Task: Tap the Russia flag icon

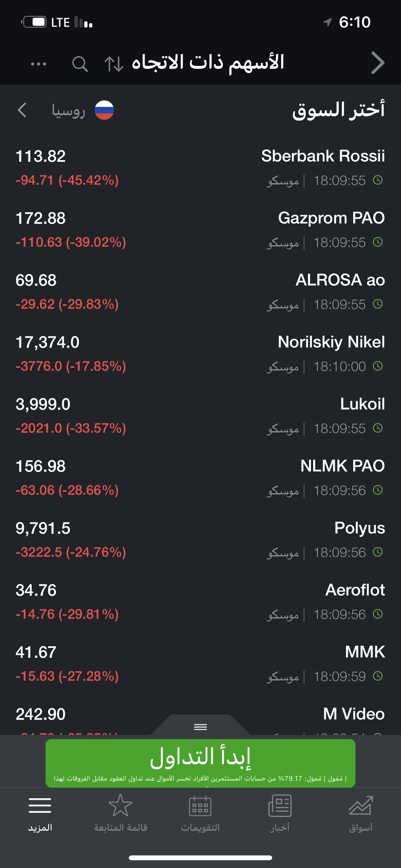Action: pyautogui.click(x=104, y=110)
